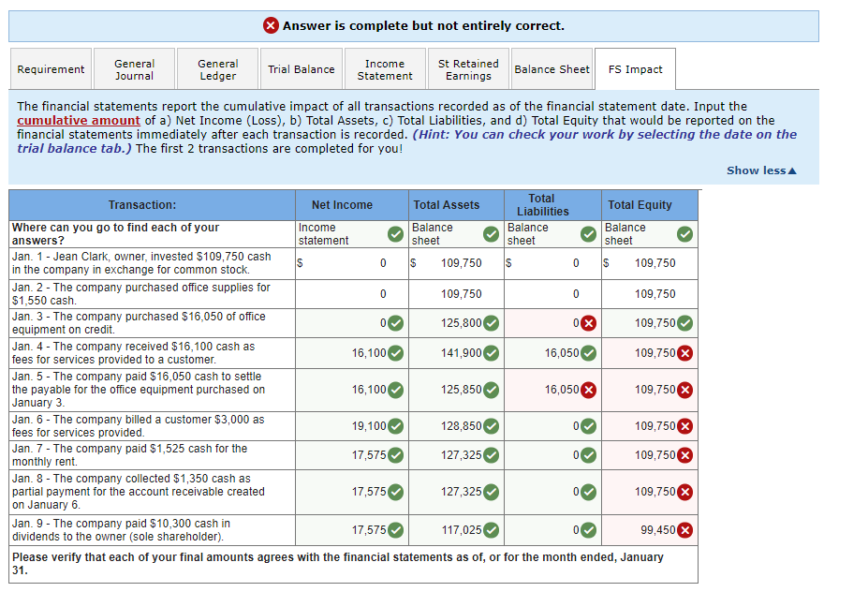Click the red X on Jan. 4 Total Equity

pyautogui.click(x=684, y=351)
